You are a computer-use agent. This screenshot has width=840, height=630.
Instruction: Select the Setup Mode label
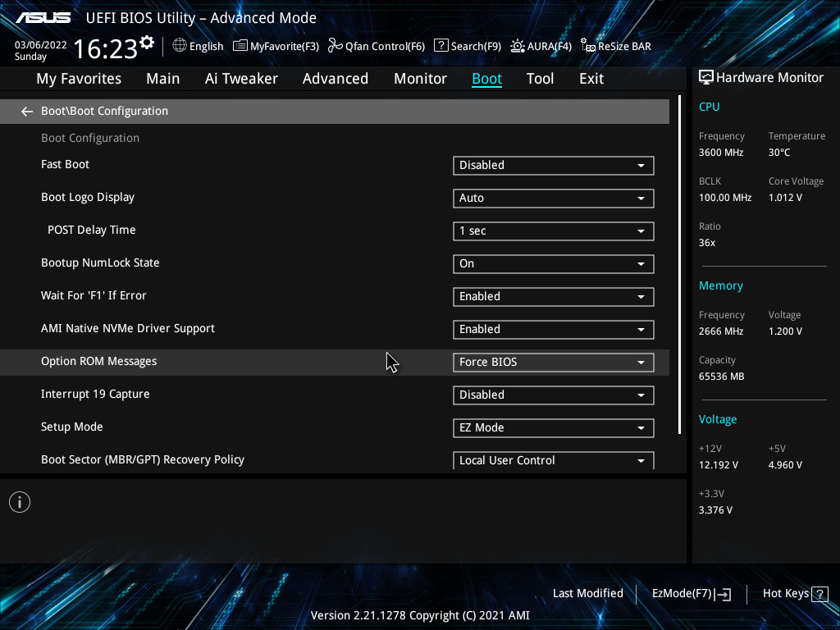pos(72,427)
